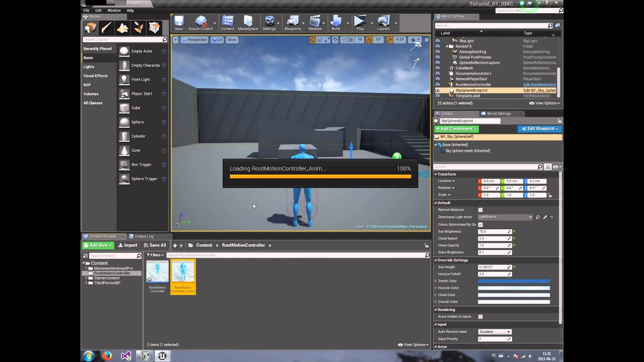Screen dimensions: 644x362
Task: Click the Player Start class icon
Action: pos(124,94)
